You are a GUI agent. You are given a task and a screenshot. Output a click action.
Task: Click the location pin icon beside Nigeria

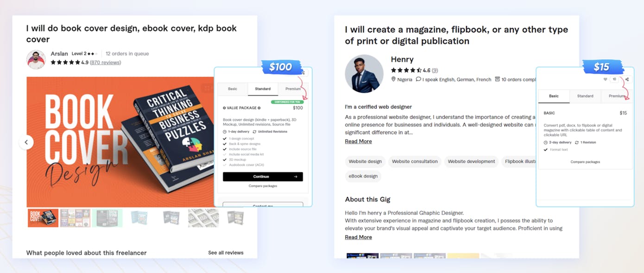393,79
